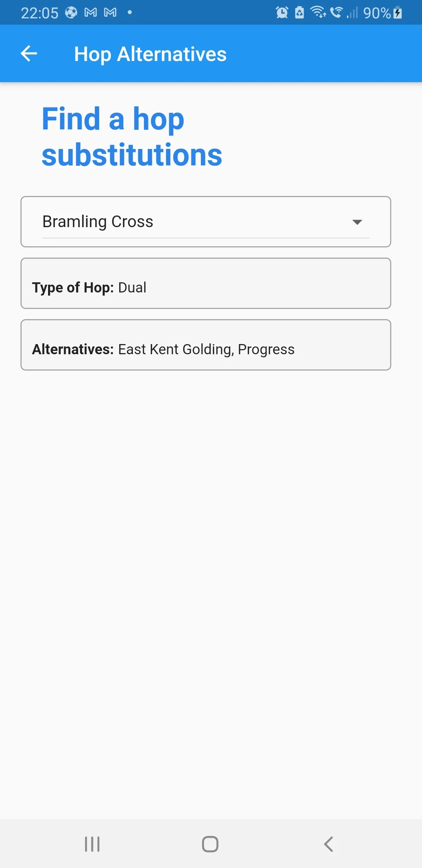The width and height of the screenshot is (422, 868).
Task: Tap the Android navigation back chevron
Action: click(329, 844)
